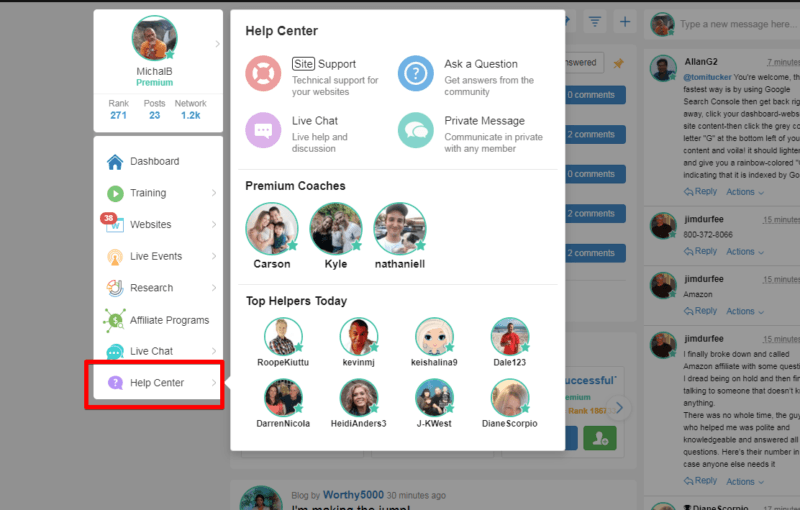
Task: Expand the Websites submenu arrow
Action: pos(214,224)
